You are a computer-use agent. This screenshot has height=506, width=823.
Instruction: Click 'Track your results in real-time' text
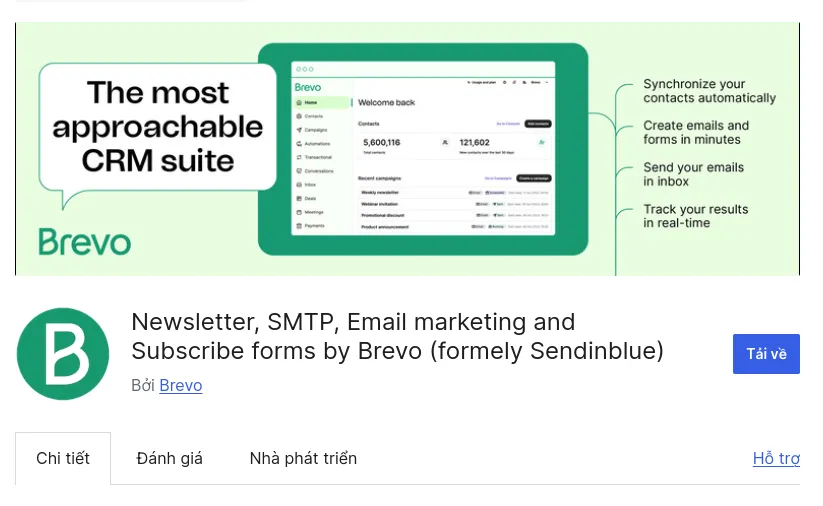click(x=695, y=216)
